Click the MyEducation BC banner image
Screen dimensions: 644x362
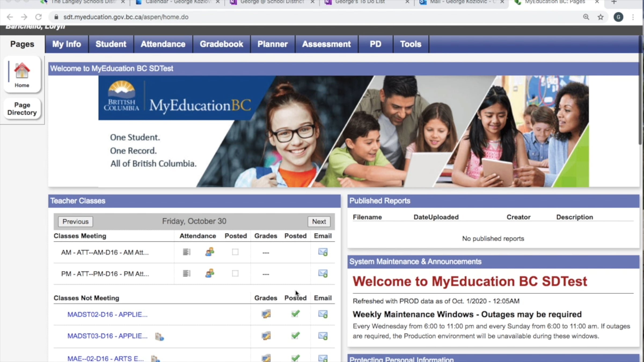(x=344, y=131)
